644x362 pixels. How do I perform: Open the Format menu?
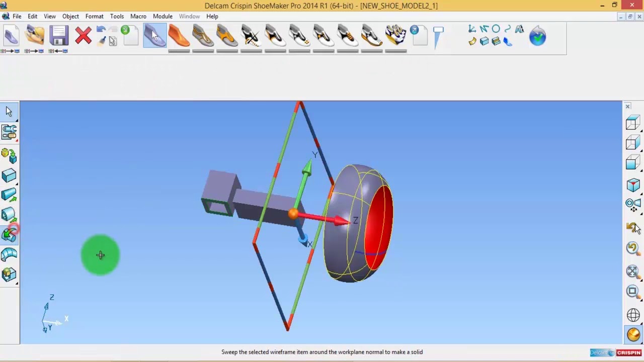94,16
